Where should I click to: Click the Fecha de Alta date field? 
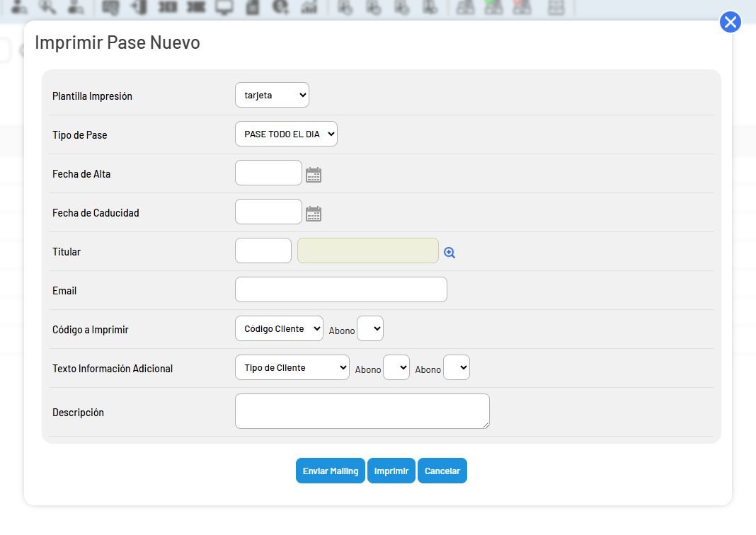click(268, 173)
